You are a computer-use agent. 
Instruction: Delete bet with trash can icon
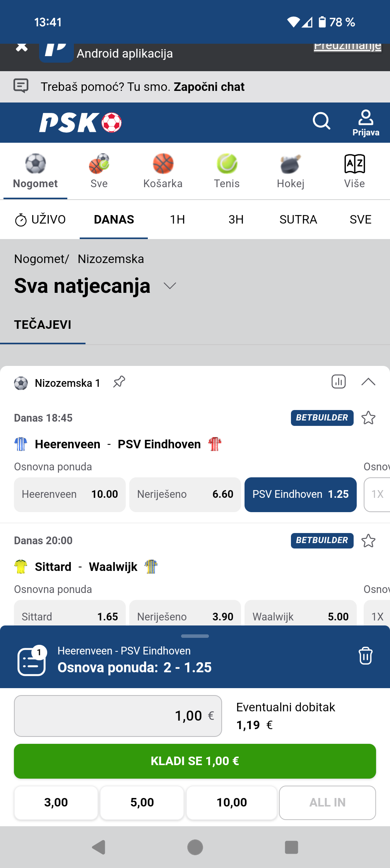(366, 656)
